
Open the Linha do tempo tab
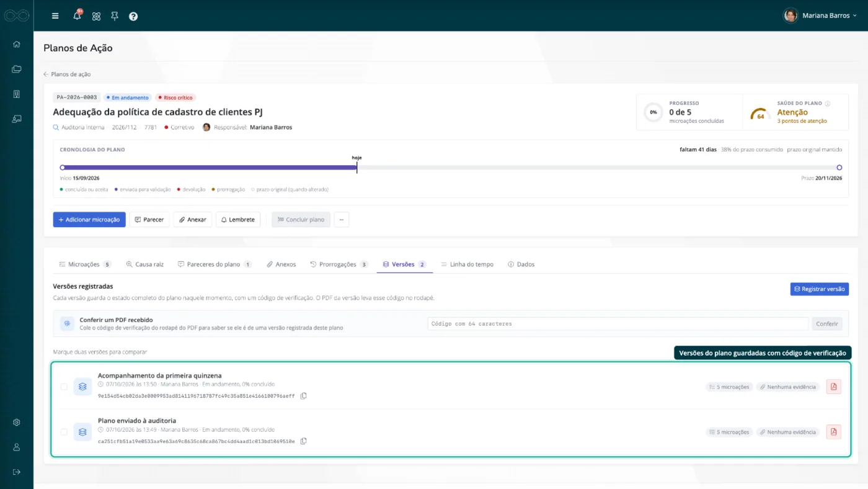(467, 264)
